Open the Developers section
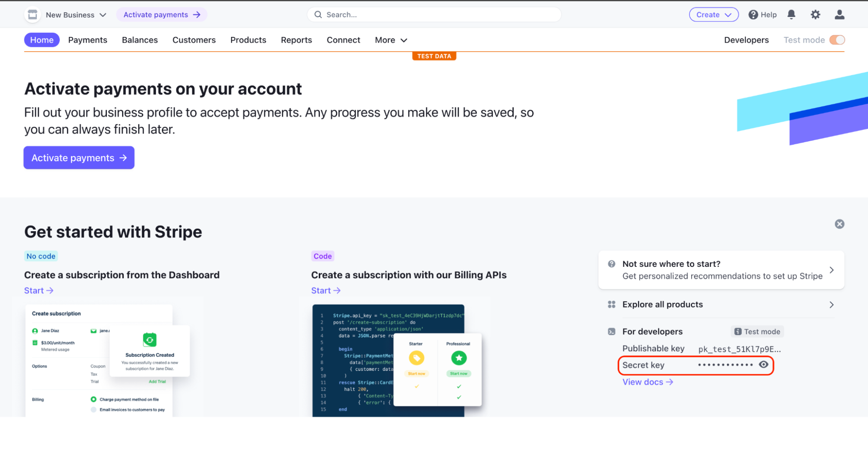Screen dimensions: 868x452 [x=746, y=40]
